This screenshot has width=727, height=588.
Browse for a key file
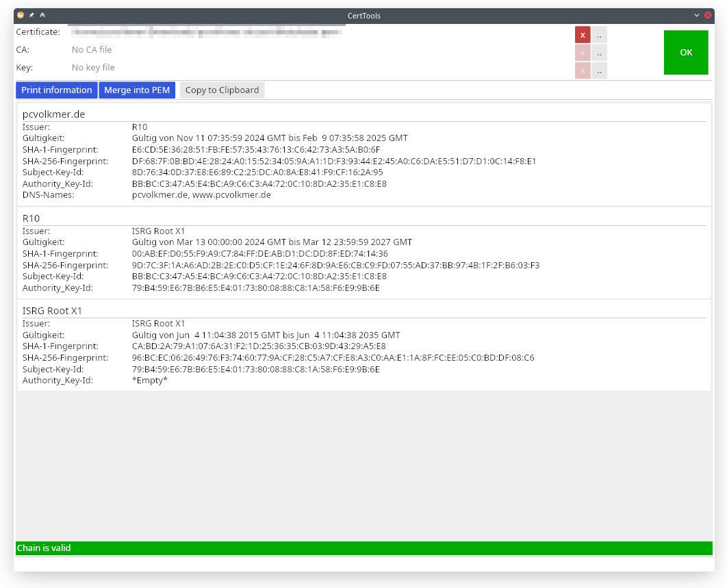(x=599, y=71)
